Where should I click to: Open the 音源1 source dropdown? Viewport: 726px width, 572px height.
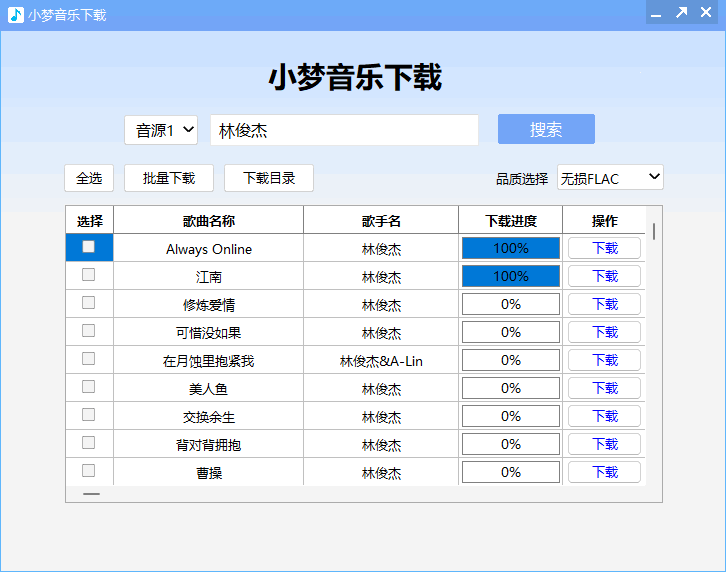click(161, 130)
